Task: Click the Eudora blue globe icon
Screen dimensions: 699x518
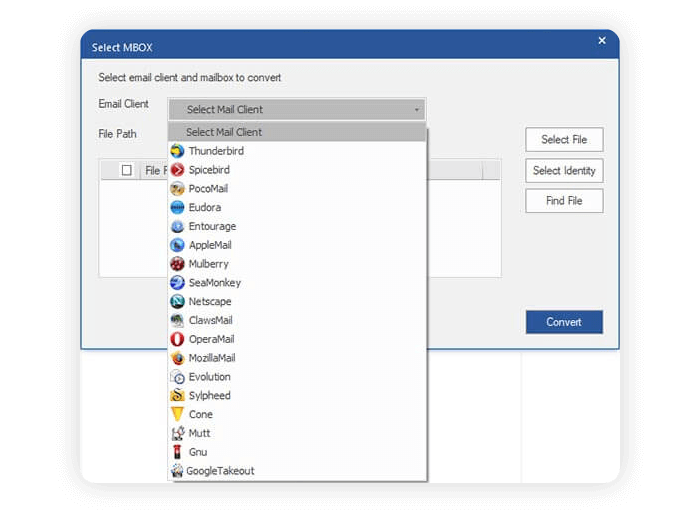Action: pyautogui.click(x=177, y=207)
